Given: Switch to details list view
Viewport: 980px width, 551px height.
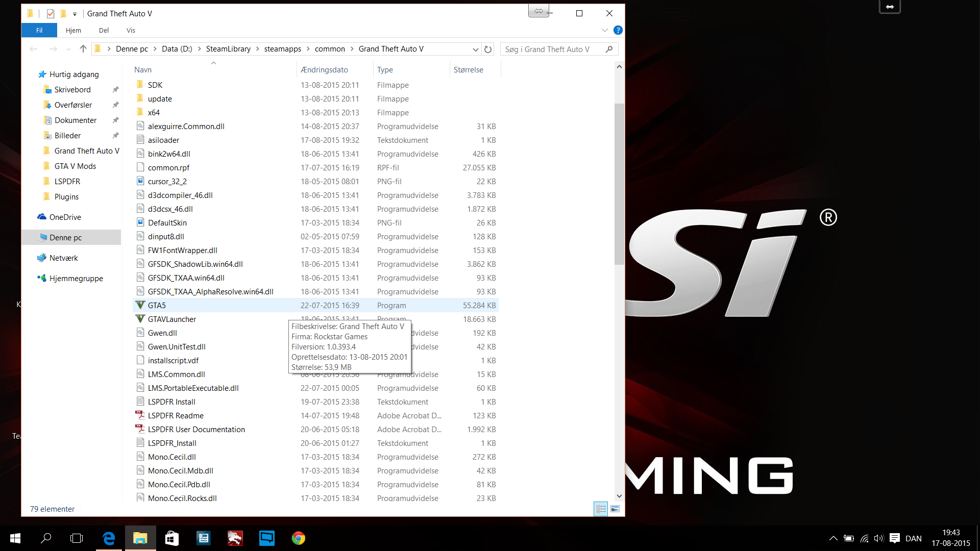Looking at the screenshot, I should pyautogui.click(x=601, y=509).
